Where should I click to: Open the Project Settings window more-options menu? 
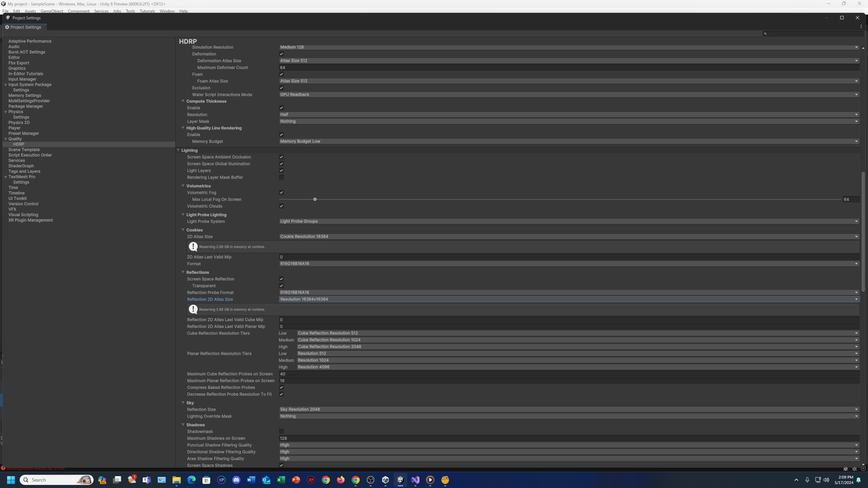point(861,27)
